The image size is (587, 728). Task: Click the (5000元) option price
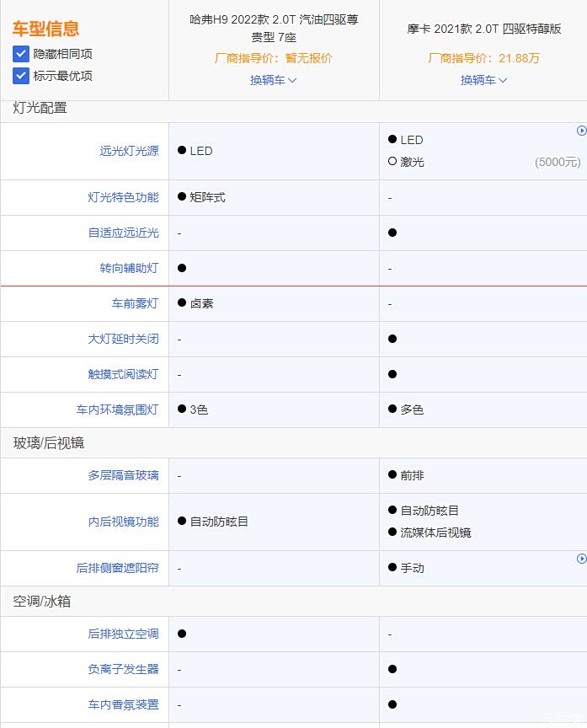558,162
